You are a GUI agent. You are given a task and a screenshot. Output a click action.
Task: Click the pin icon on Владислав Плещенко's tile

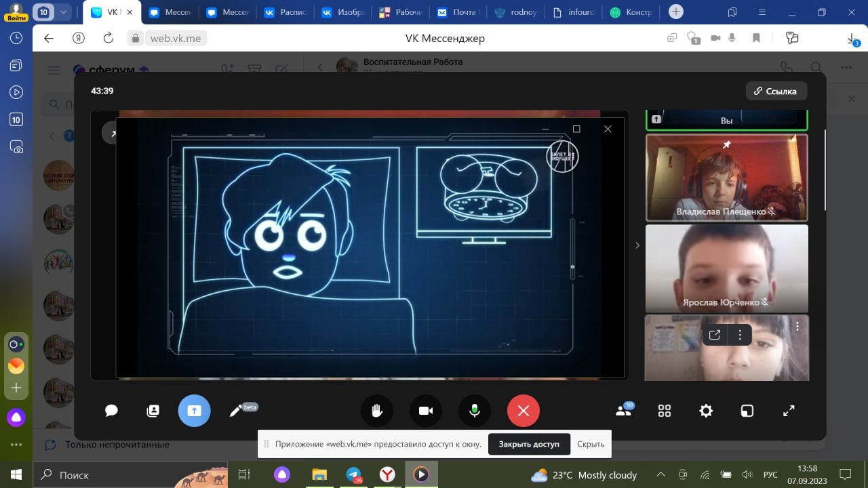coord(727,145)
